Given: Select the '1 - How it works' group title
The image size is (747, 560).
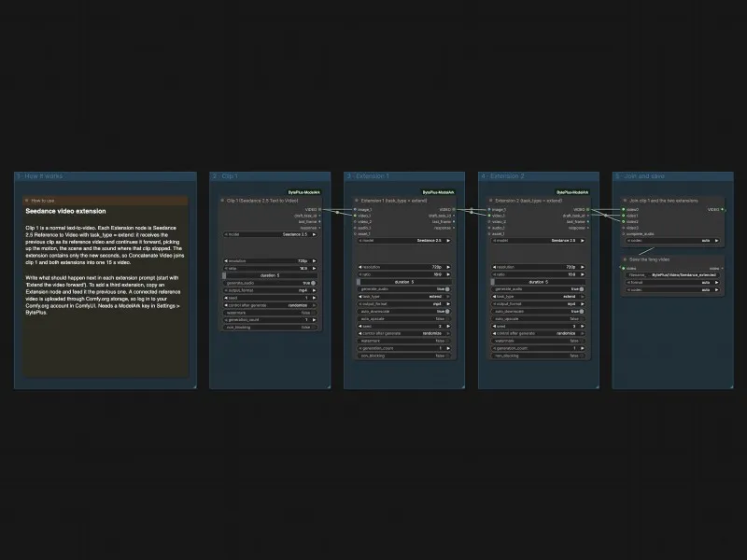Looking at the screenshot, I should click(39, 176).
